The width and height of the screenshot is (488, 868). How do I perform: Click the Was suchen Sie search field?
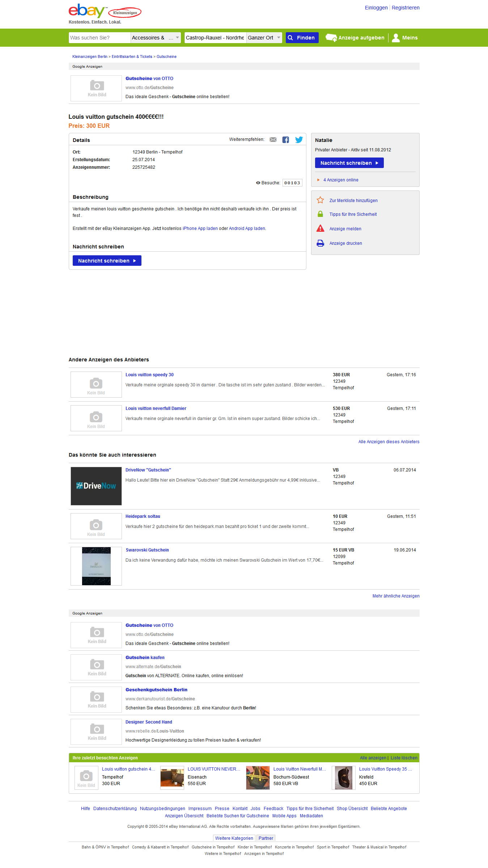99,38
